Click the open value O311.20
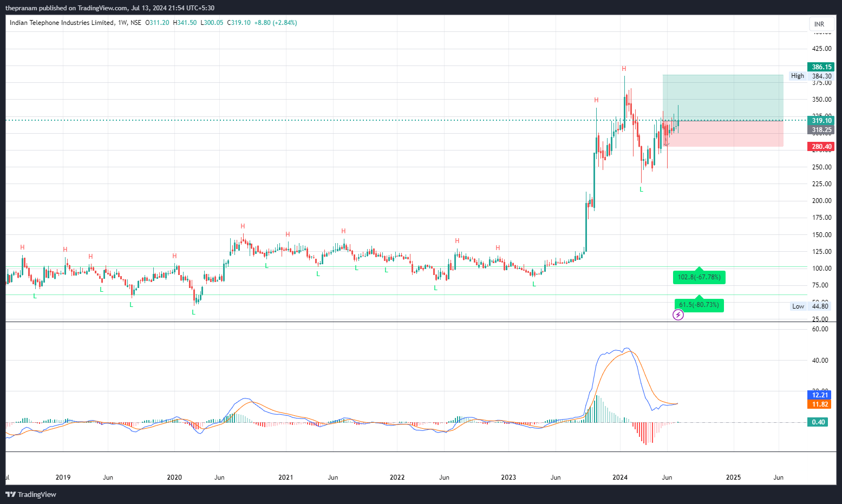842x504 pixels. tap(158, 23)
